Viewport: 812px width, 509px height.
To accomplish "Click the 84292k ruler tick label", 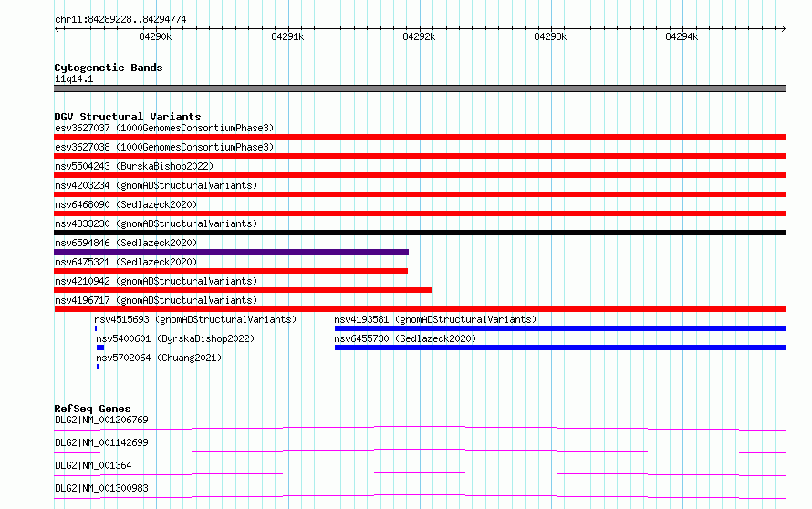I will [419, 36].
